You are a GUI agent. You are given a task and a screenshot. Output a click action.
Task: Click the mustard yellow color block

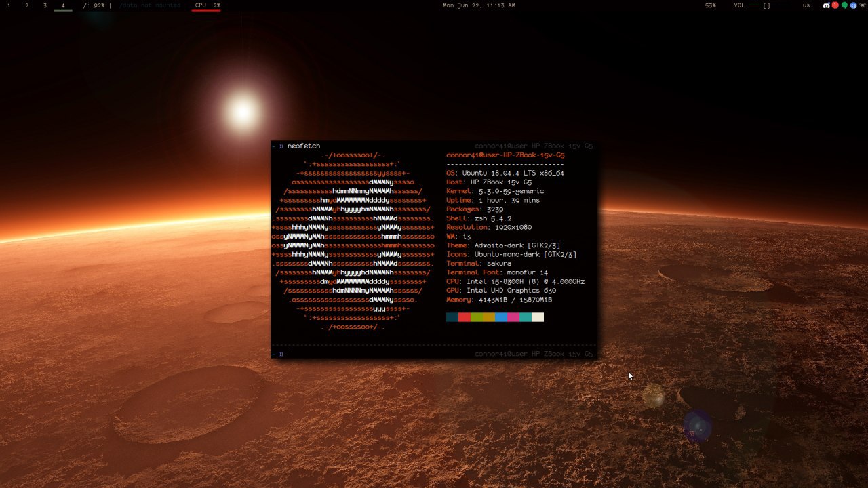click(x=489, y=317)
